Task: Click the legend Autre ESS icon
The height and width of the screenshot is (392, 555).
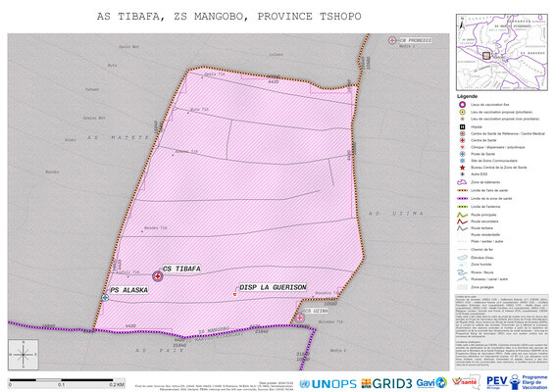Action: (462, 174)
